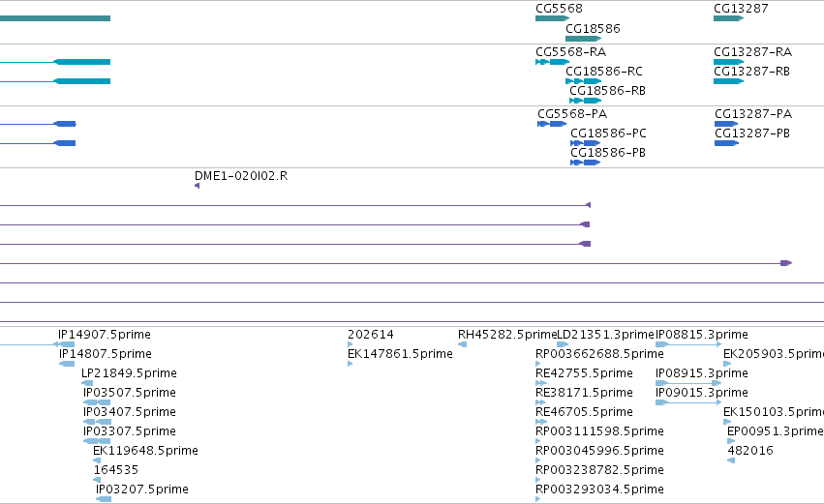
Task: Select the CG18586-PB protein glyph
Action: 586,163
